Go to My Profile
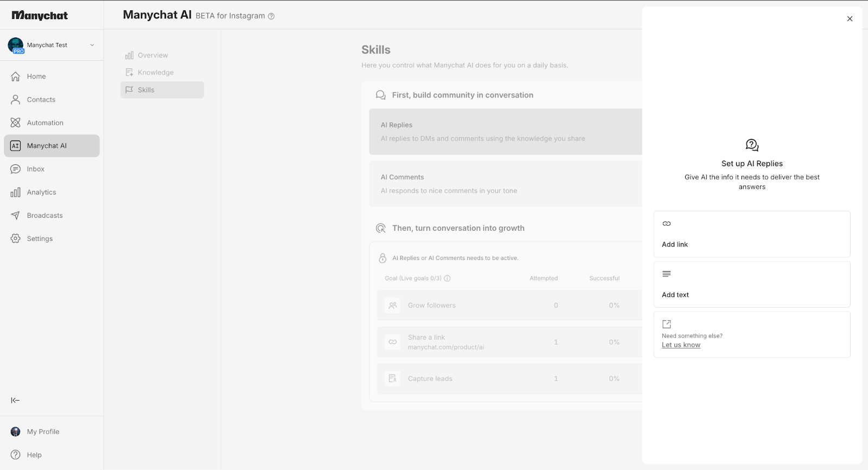The width and height of the screenshot is (868, 470). coord(43,432)
